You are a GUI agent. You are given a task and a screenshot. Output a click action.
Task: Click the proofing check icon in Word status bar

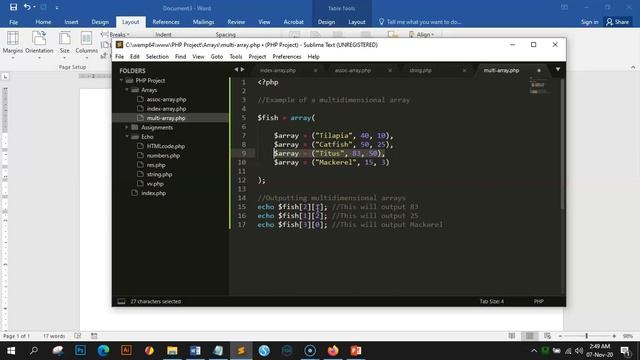click(x=78, y=336)
